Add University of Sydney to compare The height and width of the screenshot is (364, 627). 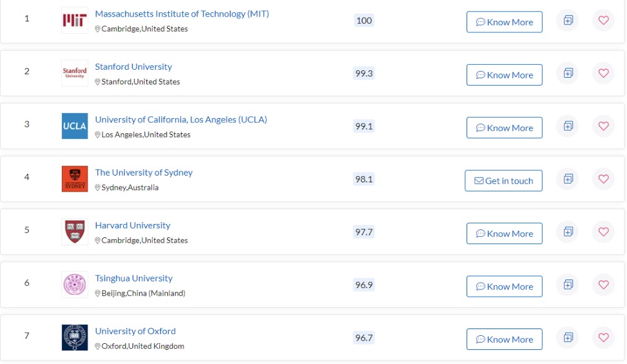pos(568,179)
